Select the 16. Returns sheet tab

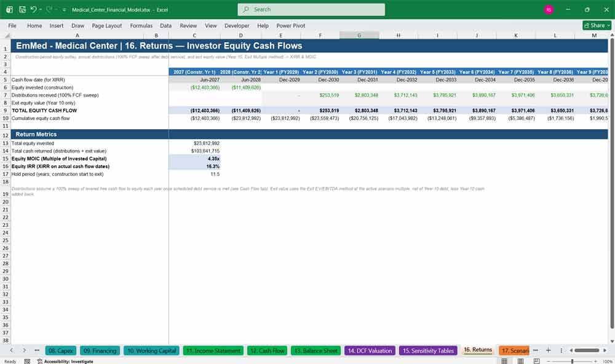click(x=478, y=350)
